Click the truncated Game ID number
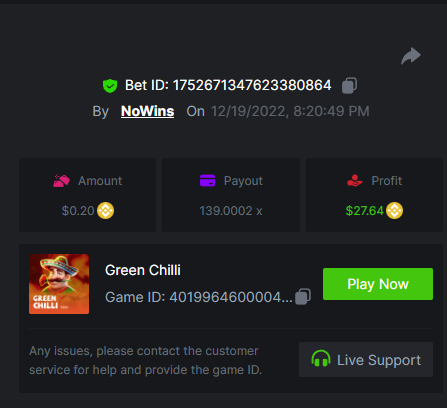Screen dimensions: 447x408 coord(231,297)
